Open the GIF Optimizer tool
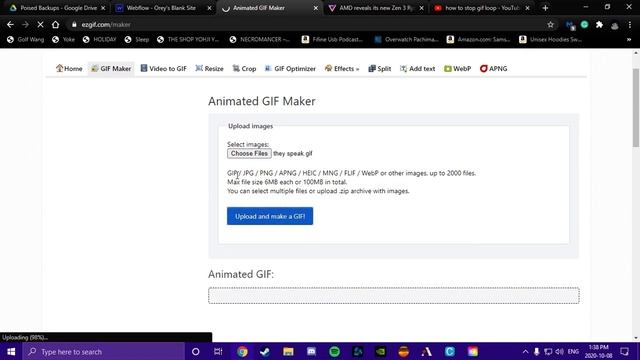This screenshot has height=360, width=640. point(290,69)
